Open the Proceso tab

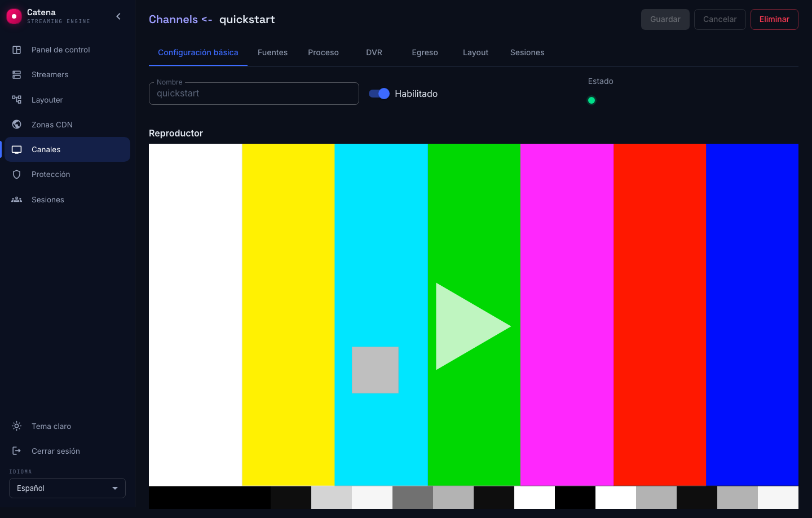point(323,52)
